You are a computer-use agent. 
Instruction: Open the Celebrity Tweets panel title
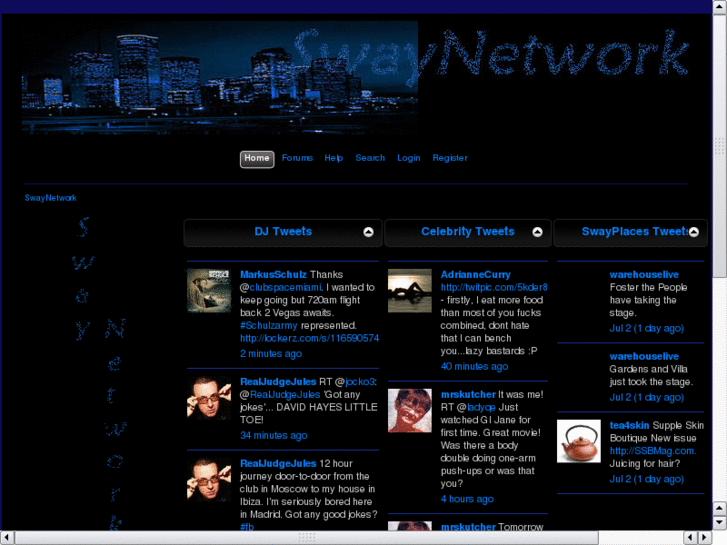468,231
